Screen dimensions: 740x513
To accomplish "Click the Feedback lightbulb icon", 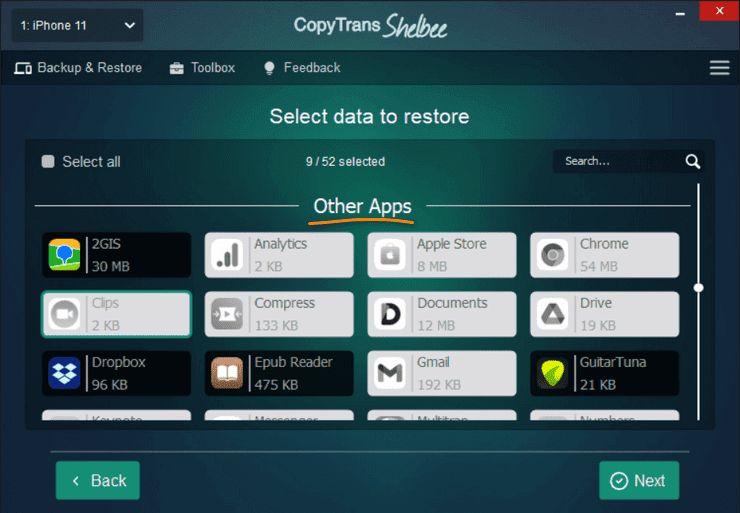I will point(269,68).
